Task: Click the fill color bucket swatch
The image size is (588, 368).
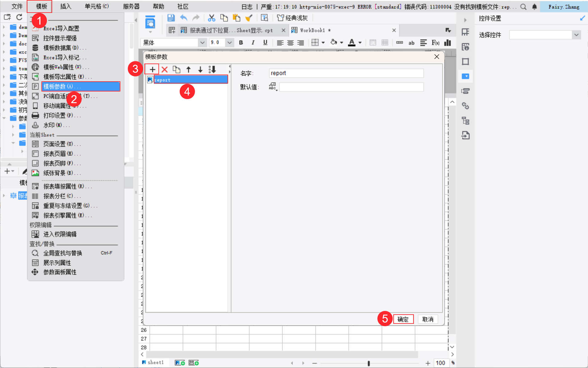Action: click(334, 43)
